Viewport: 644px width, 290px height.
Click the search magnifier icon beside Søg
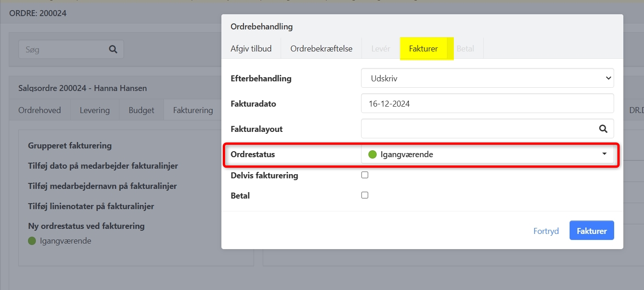113,50
